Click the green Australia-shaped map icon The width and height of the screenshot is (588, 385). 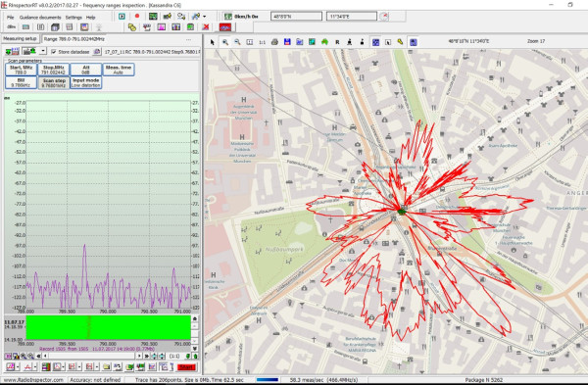point(324,42)
